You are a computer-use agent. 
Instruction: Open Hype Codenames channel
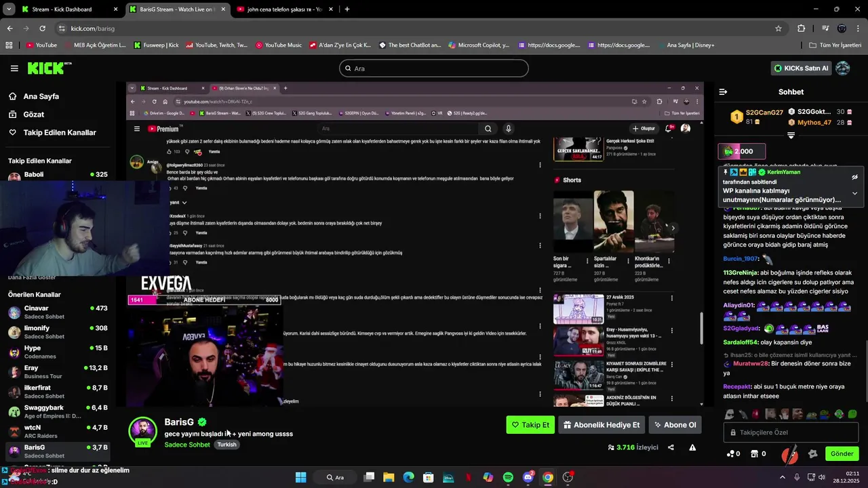coord(58,352)
